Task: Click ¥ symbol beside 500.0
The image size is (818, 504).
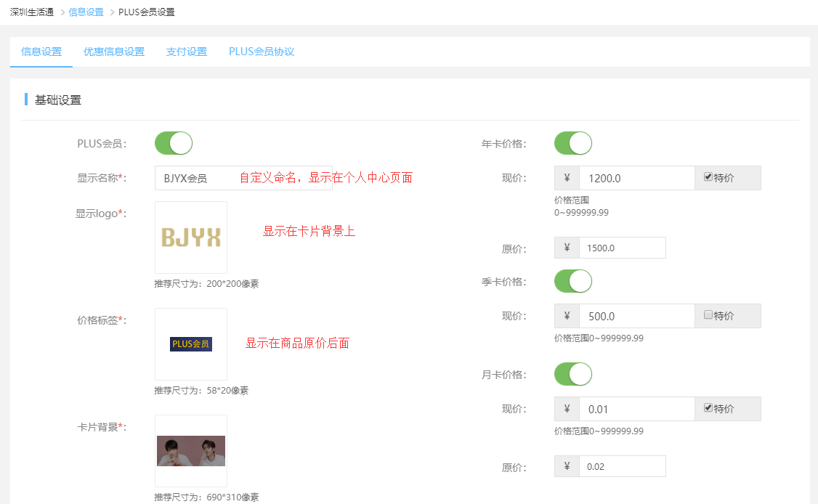Action: [x=567, y=316]
